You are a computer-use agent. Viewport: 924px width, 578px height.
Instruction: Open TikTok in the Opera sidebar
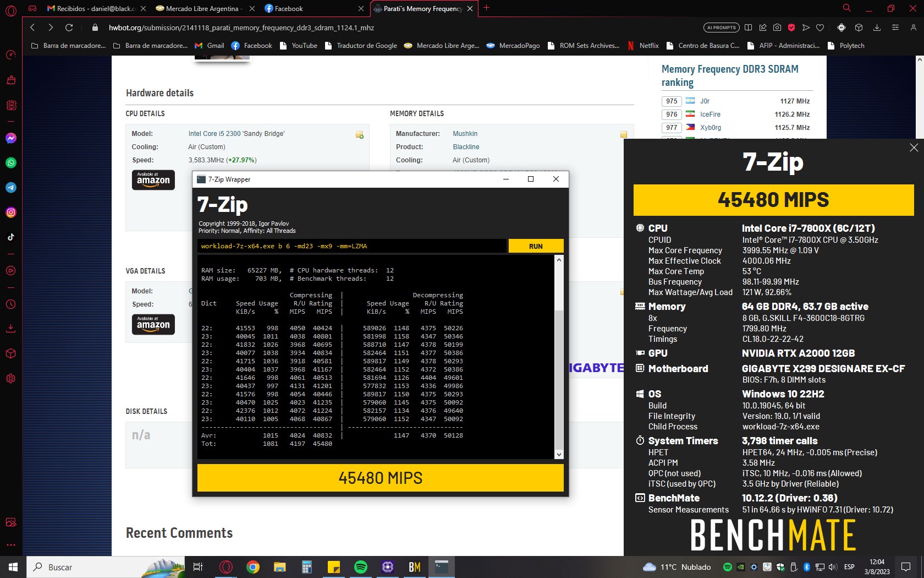(x=11, y=237)
